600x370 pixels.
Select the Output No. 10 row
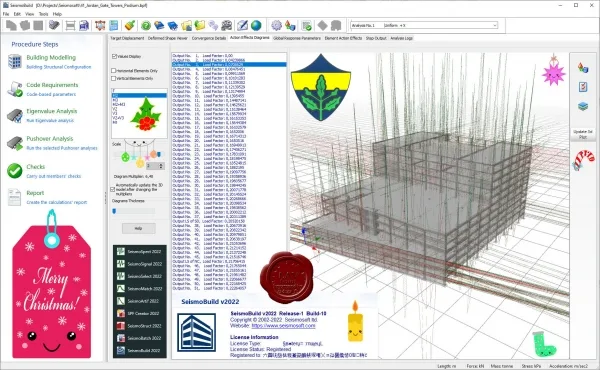[x=229, y=96]
